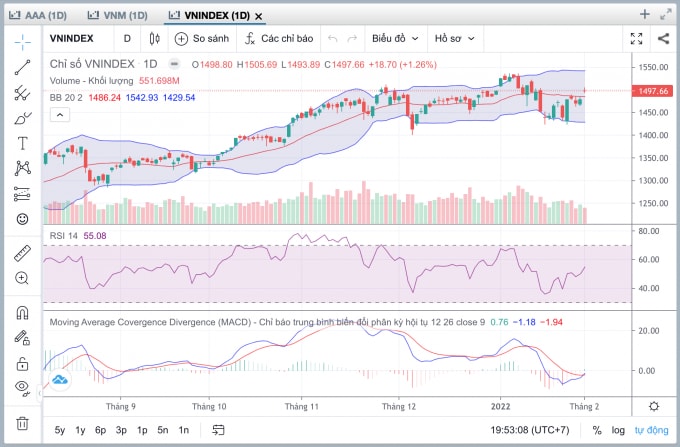Viewport: 680px width, 447px height.
Task: Collapse the indicator legend chevron
Action: (60, 115)
